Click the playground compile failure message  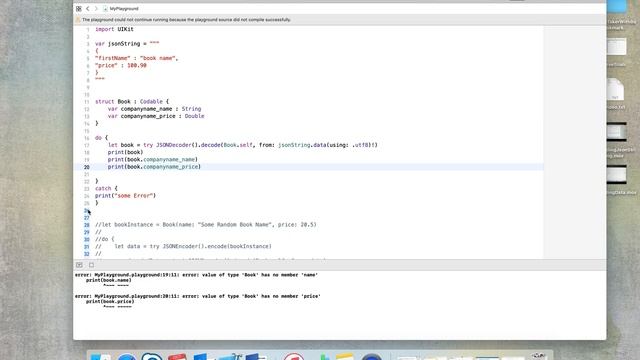click(x=186, y=20)
